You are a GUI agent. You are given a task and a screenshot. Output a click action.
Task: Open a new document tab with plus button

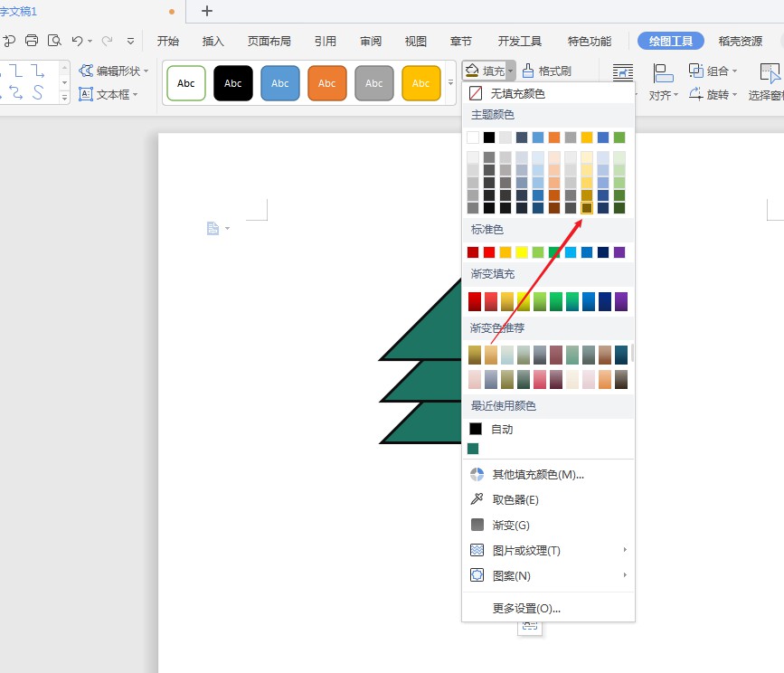click(207, 11)
